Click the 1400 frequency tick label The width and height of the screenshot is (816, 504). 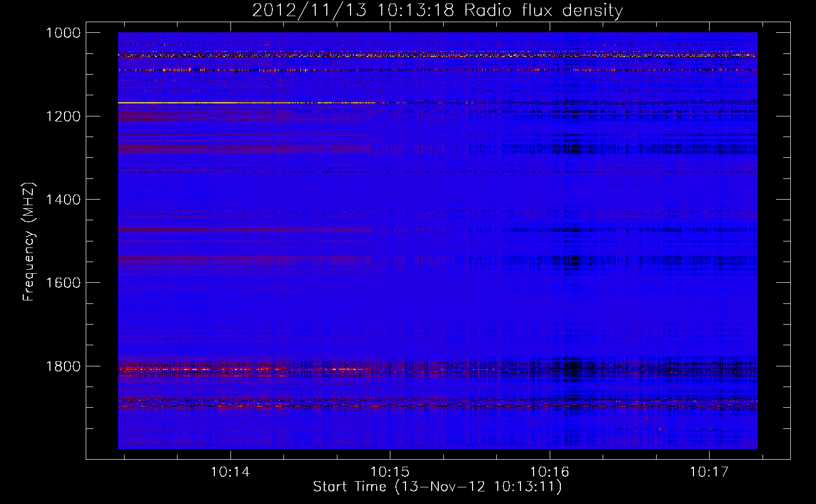63,200
